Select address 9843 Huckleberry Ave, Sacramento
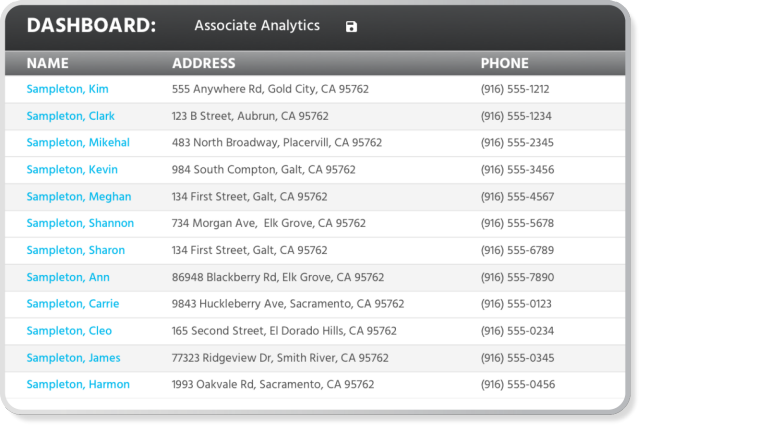This screenshot has height=432, width=768. coord(288,304)
